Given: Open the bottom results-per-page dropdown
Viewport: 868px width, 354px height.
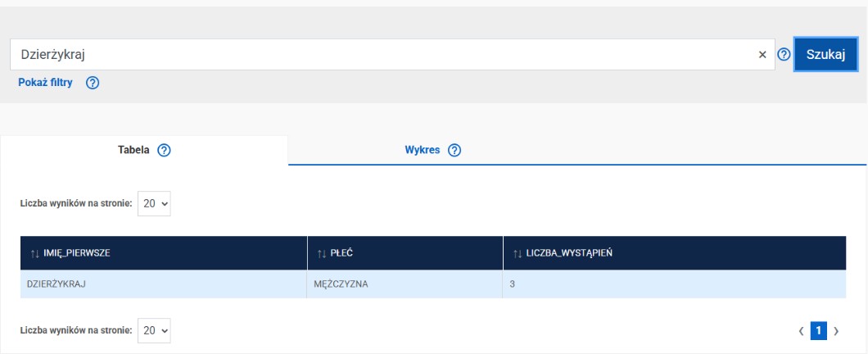Looking at the screenshot, I should point(155,330).
